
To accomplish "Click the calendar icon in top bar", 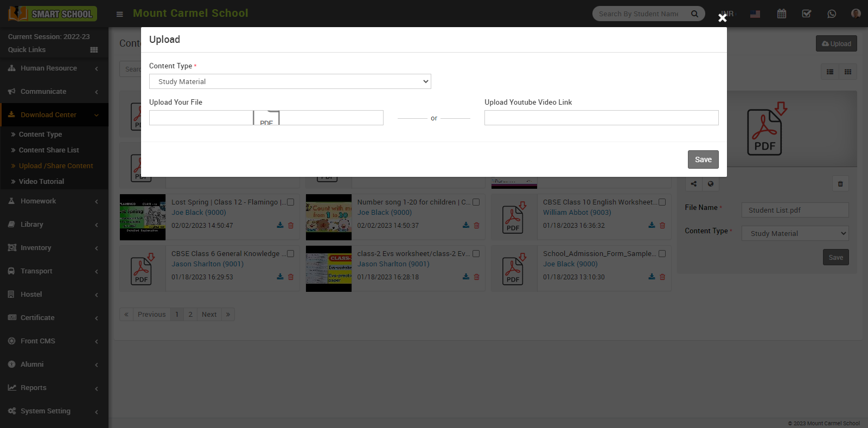I will click(781, 14).
